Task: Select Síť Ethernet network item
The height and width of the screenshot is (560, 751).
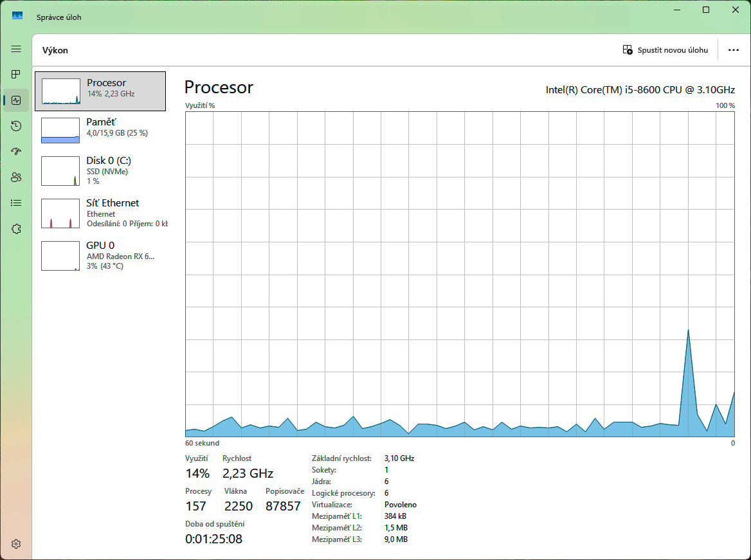Action: [x=100, y=213]
